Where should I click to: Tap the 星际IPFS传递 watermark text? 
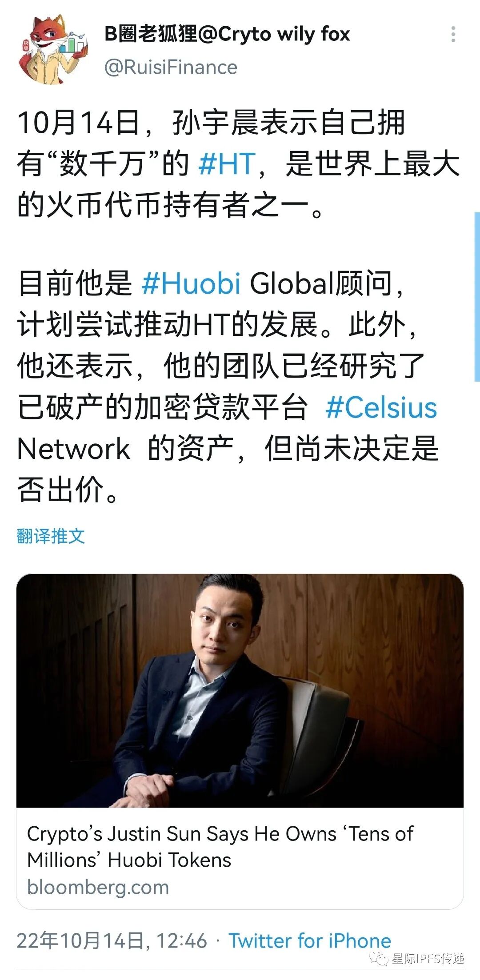(428, 958)
